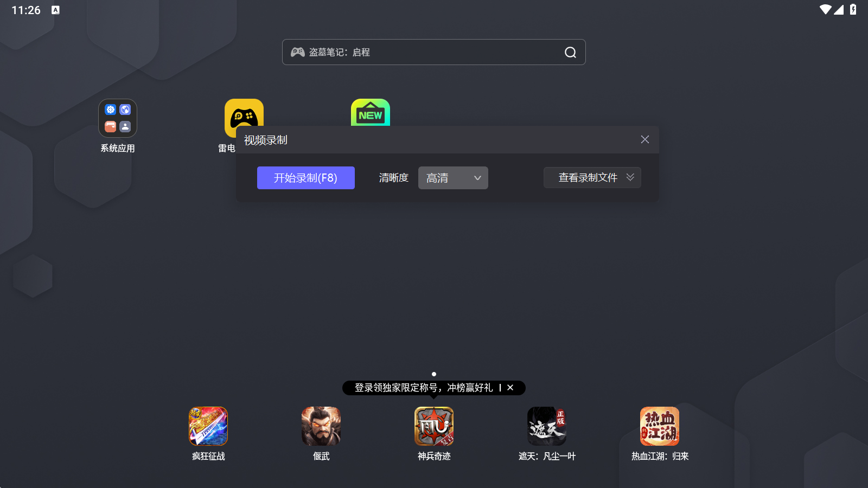Click the Wi-Fi status icon

(x=827, y=9)
